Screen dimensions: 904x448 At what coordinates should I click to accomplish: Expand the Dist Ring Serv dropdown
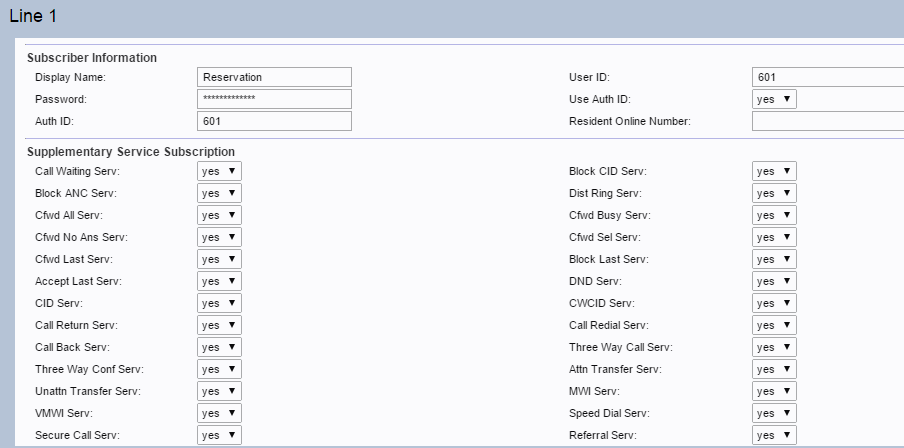(x=774, y=193)
